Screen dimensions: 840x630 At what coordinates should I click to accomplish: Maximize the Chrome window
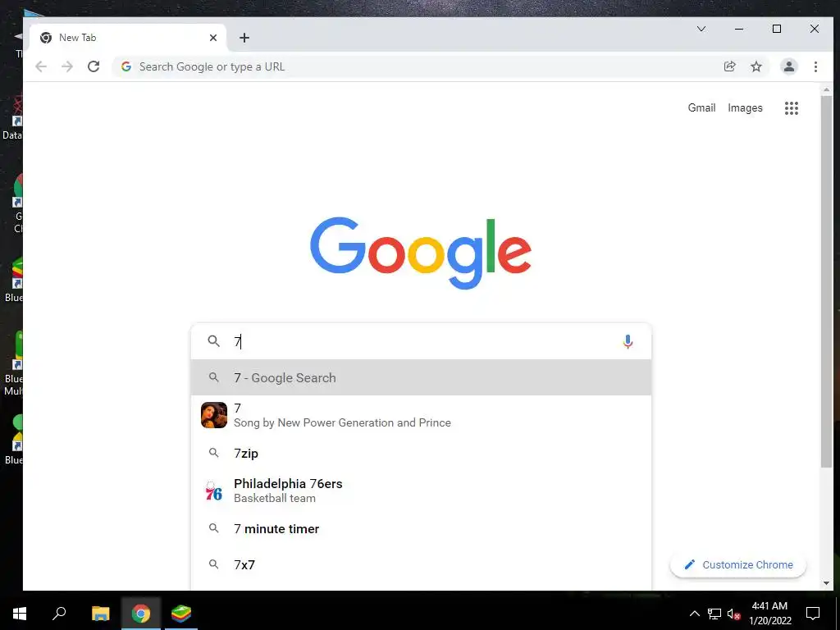click(x=777, y=29)
